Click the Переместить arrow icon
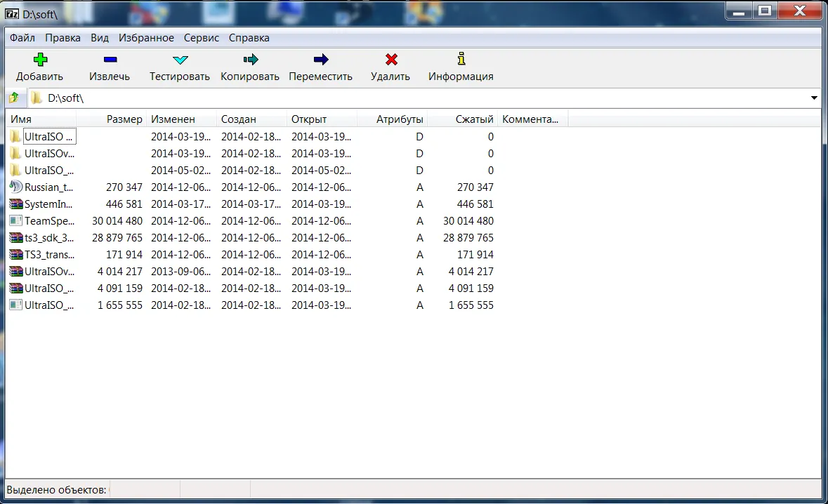 (320, 60)
